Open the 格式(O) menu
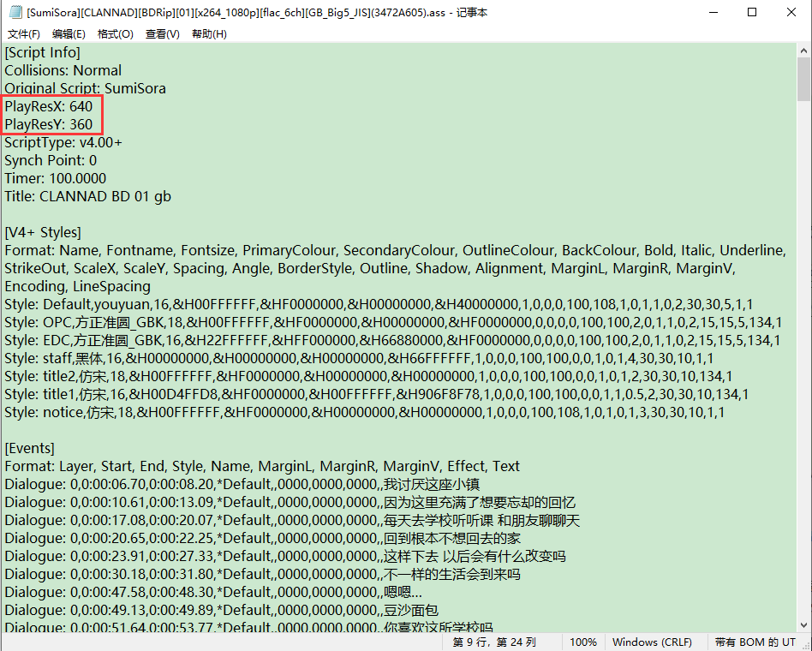812x651 pixels. (116, 34)
